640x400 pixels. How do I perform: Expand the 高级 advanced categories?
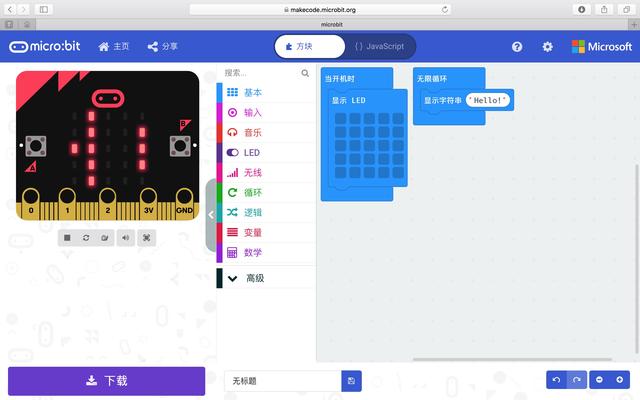tap(266, 278)
